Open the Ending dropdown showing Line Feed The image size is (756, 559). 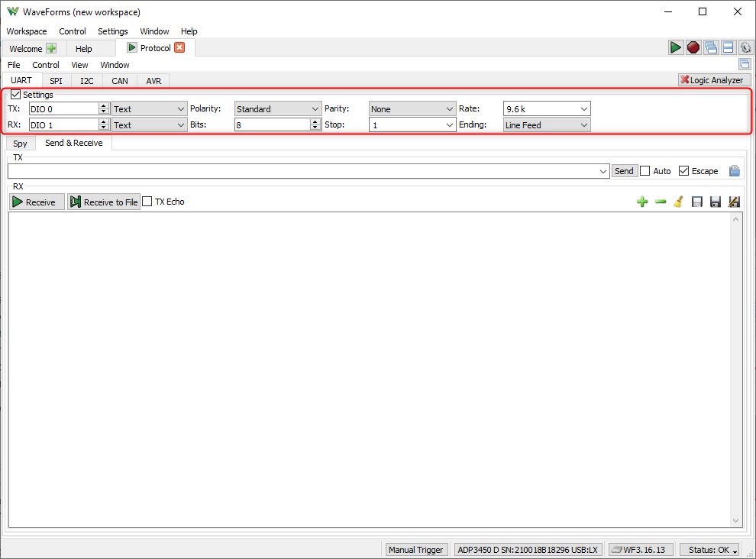coord(547,125)
